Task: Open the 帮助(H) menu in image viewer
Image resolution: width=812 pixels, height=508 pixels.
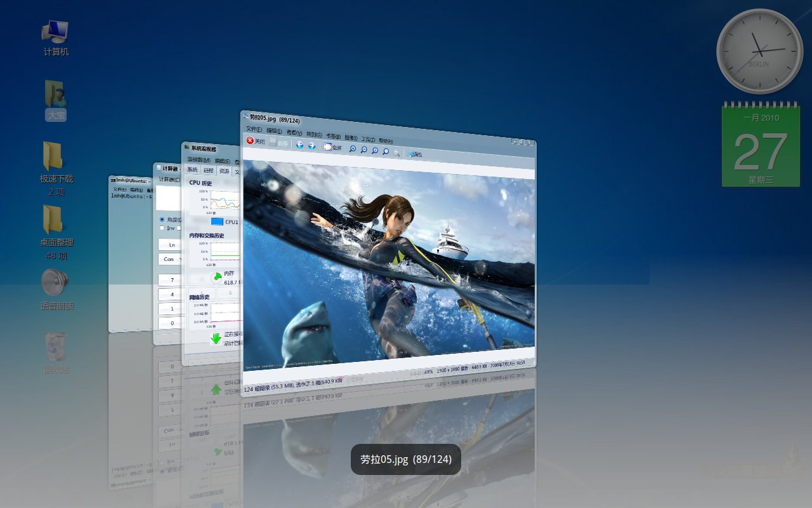Action: coord(386,140)
